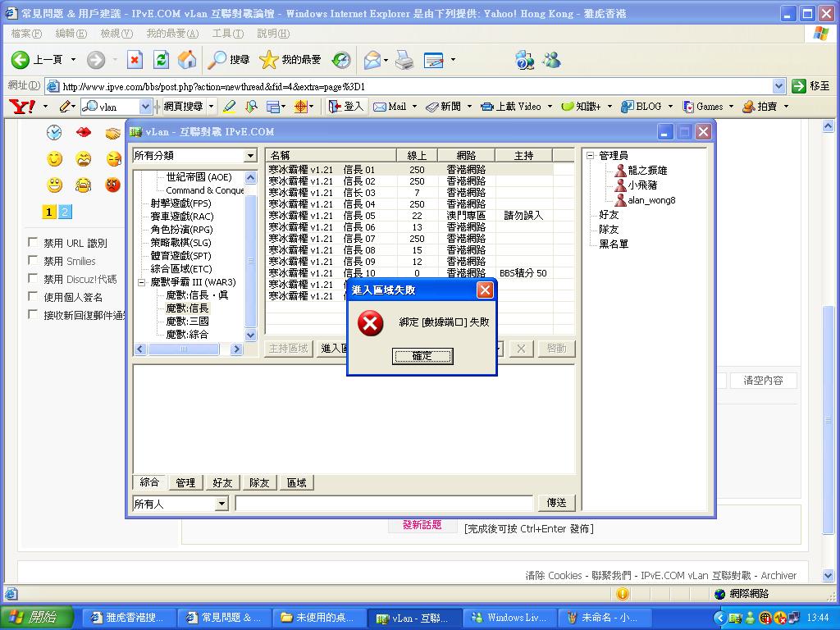Click 確定 in the error dialog
Viewport: 840px width, 630px height.
(422, 356)
